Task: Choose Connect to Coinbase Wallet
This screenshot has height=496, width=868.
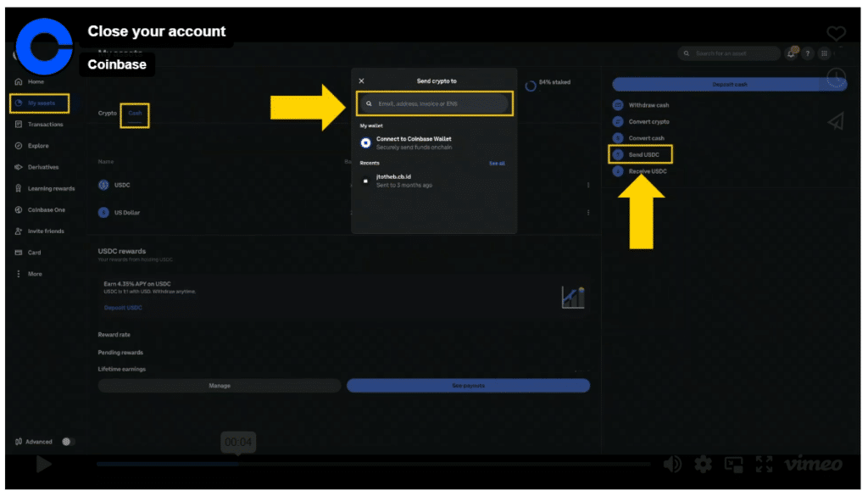Action: point(434,142)
